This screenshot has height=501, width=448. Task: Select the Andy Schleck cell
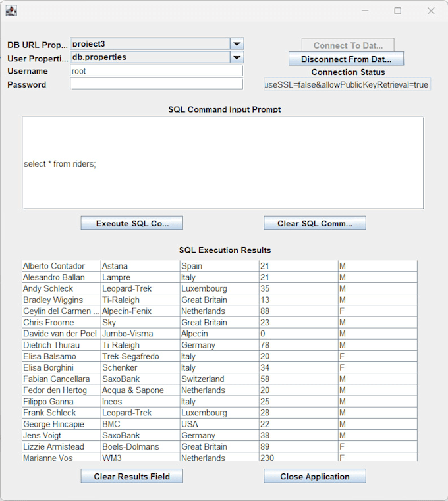(x=61, y=288)
